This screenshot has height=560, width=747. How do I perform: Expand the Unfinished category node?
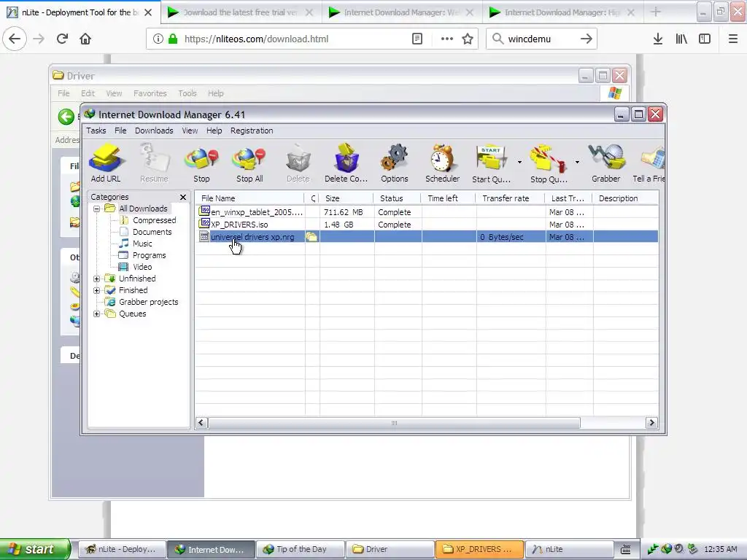tap(97, 279)
